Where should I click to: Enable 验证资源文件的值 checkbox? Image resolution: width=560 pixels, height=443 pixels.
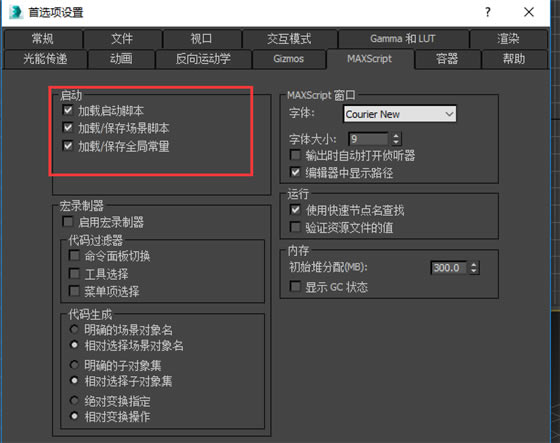pyautogui.click(x=295, y=227)
